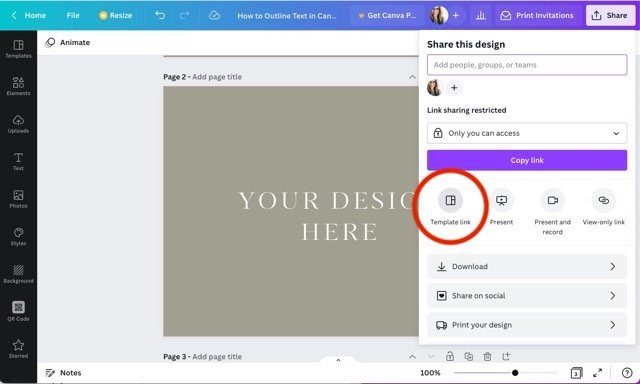The image size is (640, 384).
Task: Open the Background sidebar panel
Action: [x=18, y=274]
